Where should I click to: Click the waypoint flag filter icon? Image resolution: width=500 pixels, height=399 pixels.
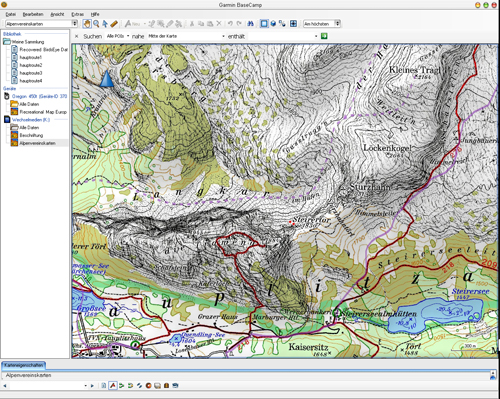coord(113,386)
